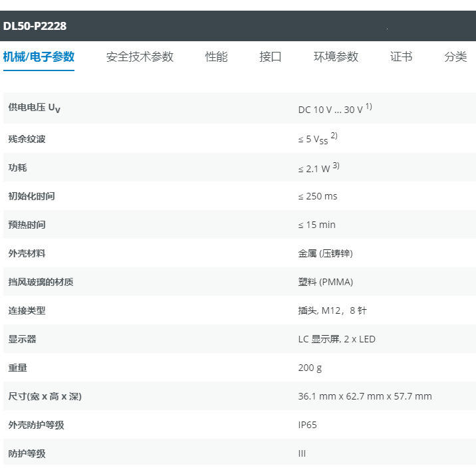The image size is (476, 476).
Task: Click the 外壳防护等级 label
Action: click(36, 424)
